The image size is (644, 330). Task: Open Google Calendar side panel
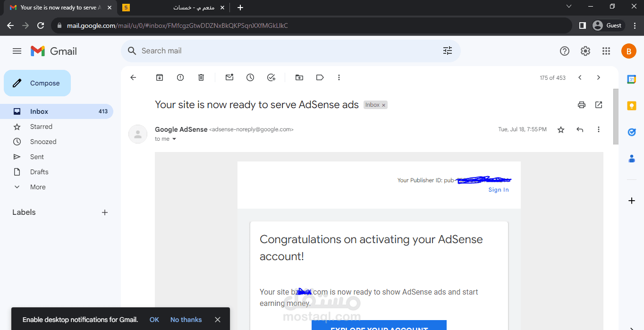pyautogui.click(x=632, y=79)
